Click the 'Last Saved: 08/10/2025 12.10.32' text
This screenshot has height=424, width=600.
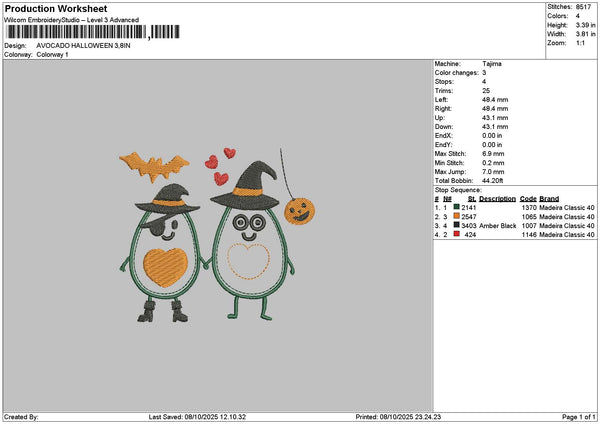197,417
